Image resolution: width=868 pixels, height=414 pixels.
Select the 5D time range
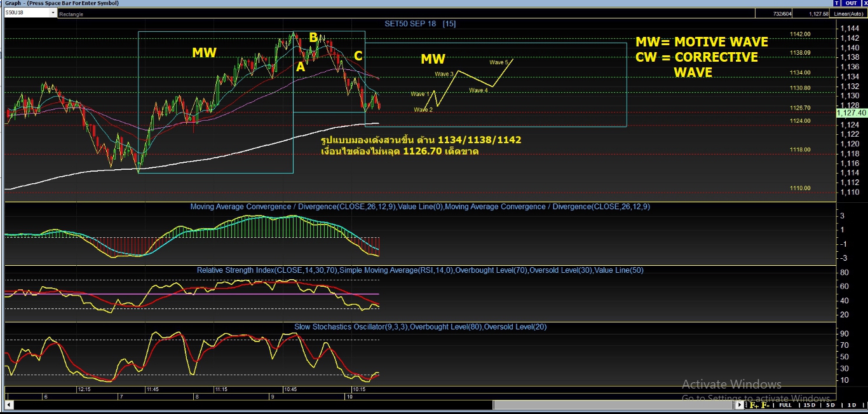click(x=830, y=405)
